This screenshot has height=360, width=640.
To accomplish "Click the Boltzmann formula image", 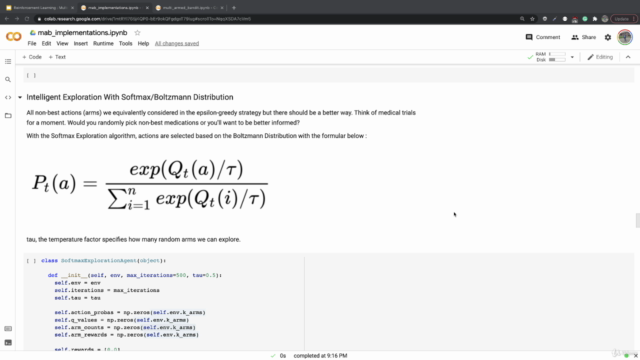I will (x=149, y=185).
